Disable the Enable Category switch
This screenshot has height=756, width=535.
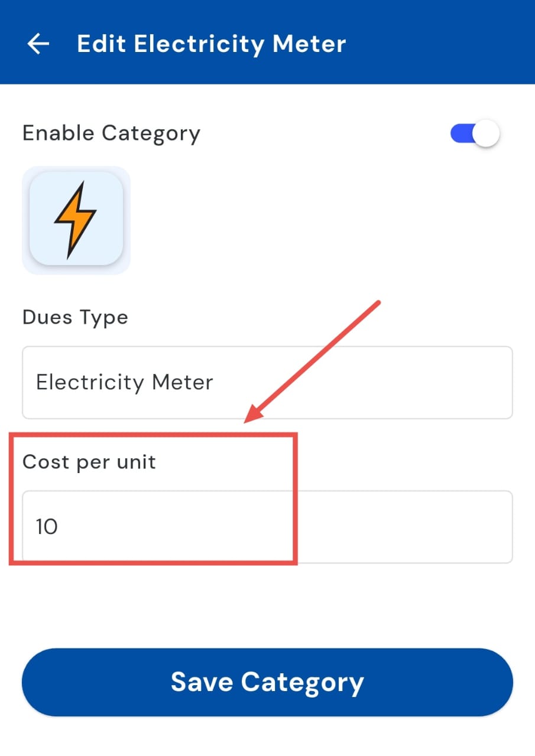click(x=475, y=134)
